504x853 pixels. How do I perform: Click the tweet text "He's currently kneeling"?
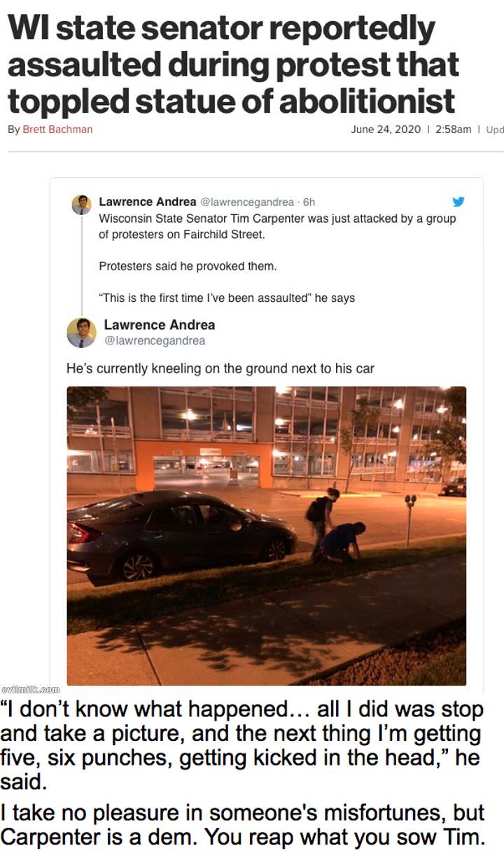220,368
